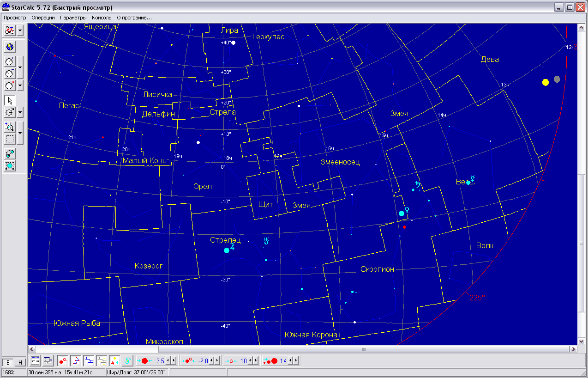The height and width of the screenshot is (378, 588).
Task: Select the rotate view tool
Action: pos(10,112)
